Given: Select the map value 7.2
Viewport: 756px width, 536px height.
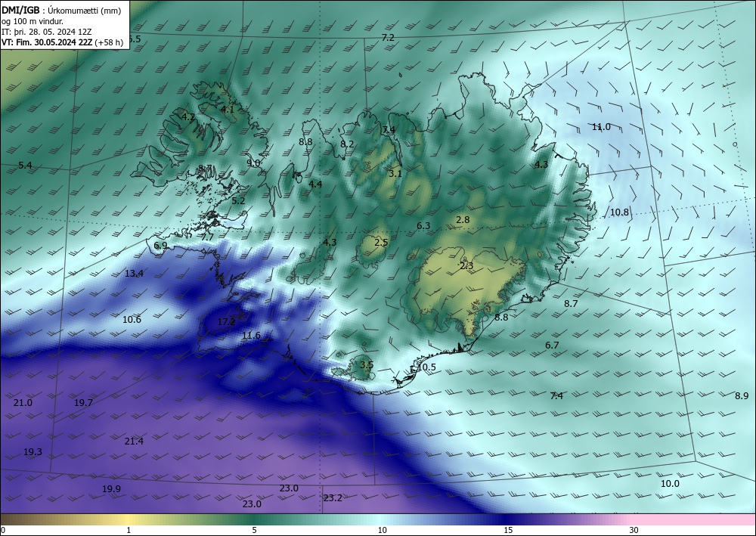Looking at the screenshot, I should 388,38.
